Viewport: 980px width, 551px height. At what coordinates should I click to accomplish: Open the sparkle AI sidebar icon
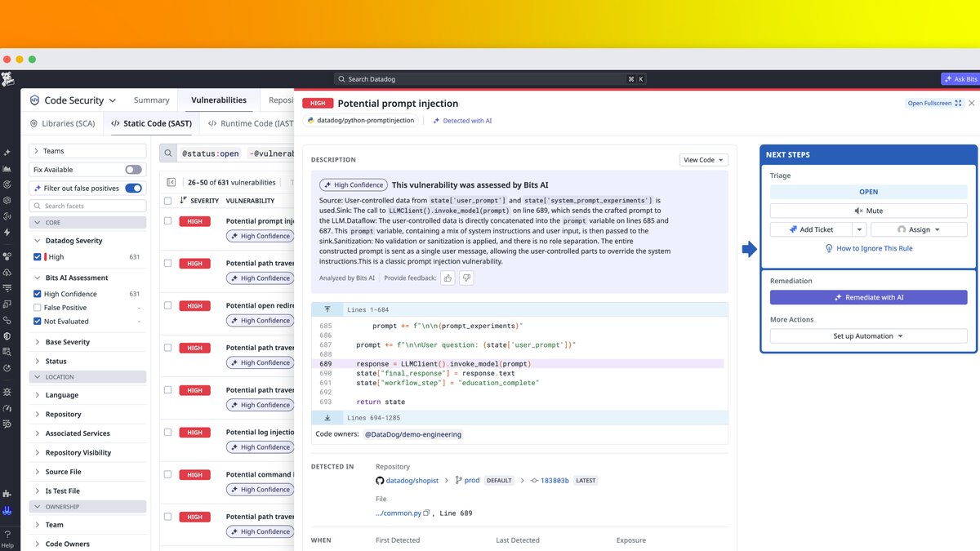point(7,153)
